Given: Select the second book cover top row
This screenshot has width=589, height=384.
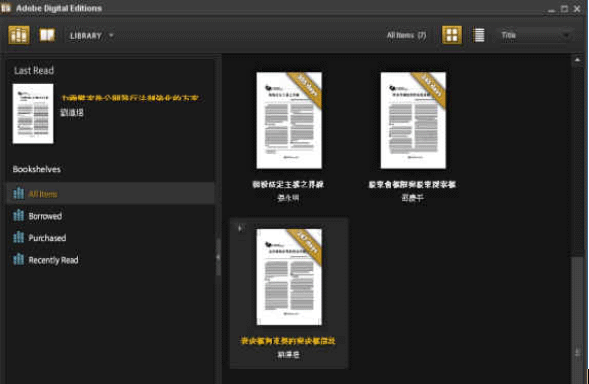Looking at the screenshot, I should click(413, 120).
